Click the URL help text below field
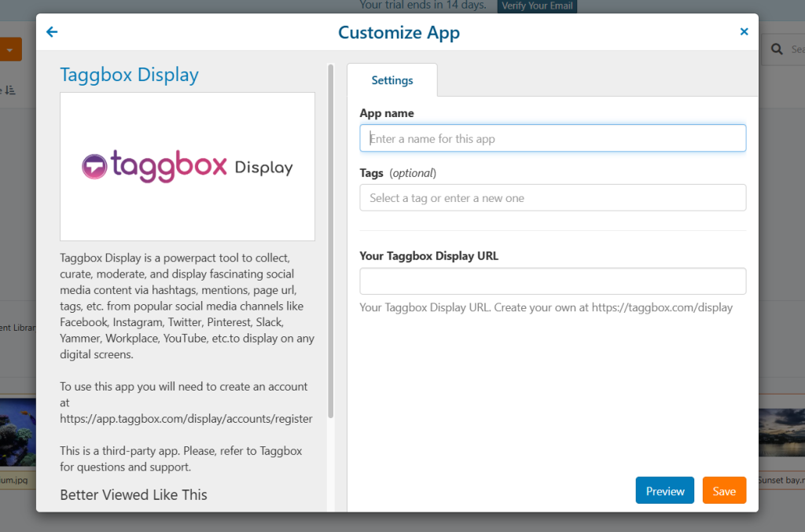This screenshot has width=805, height=532. coord(546,307)
